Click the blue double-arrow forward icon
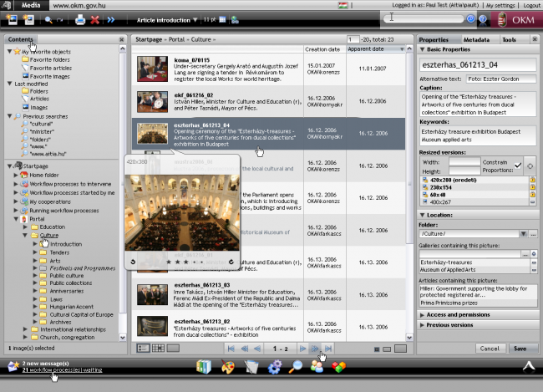This screenshot has width=543, height=392. tap(111, 20)
